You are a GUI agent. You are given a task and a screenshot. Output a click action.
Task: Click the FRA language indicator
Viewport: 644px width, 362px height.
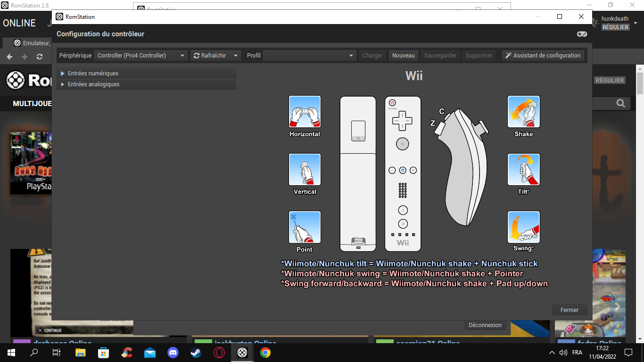pyautogui.click(x=577, y=353)
